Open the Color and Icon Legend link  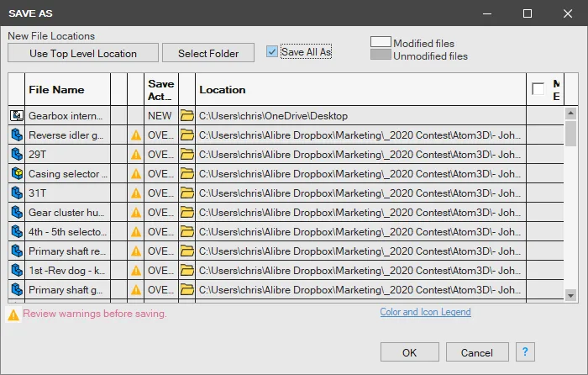pyautogui.click(x=425, y=312)
